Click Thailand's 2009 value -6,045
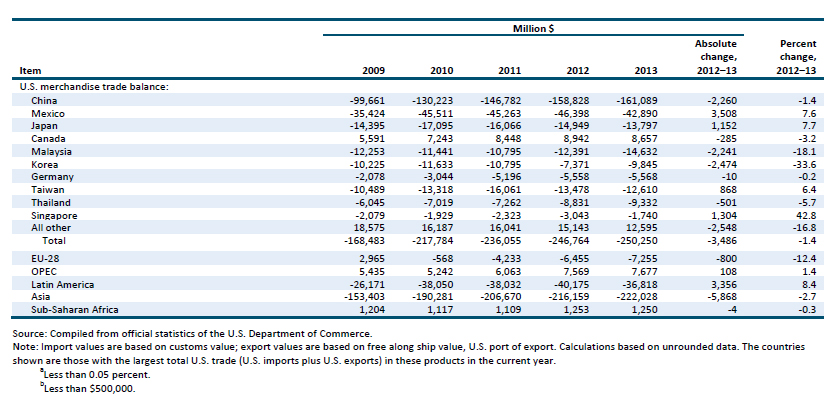Viewport: 828px width, 412px height. (370, 202)
